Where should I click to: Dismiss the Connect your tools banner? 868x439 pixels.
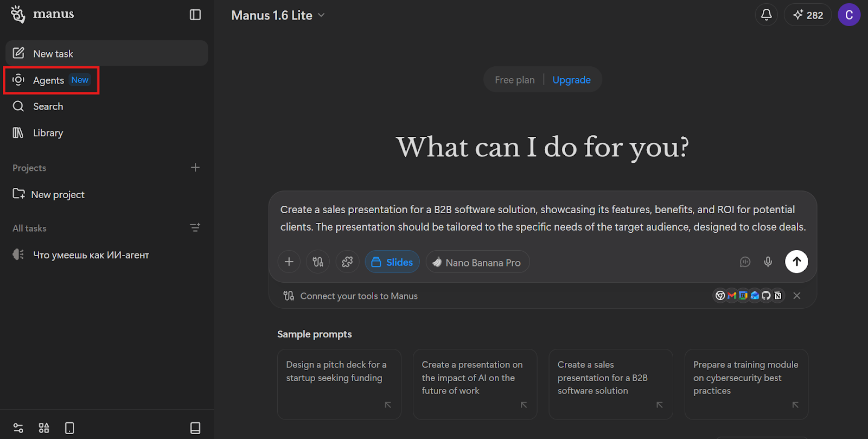click(x=796, y=296)
